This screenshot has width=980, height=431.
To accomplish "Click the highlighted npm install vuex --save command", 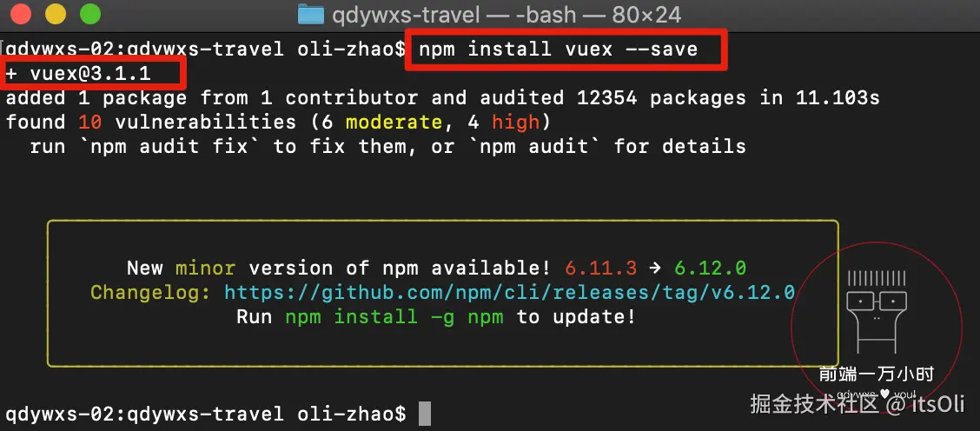I will pyautogui.click(x=558, y=49).
